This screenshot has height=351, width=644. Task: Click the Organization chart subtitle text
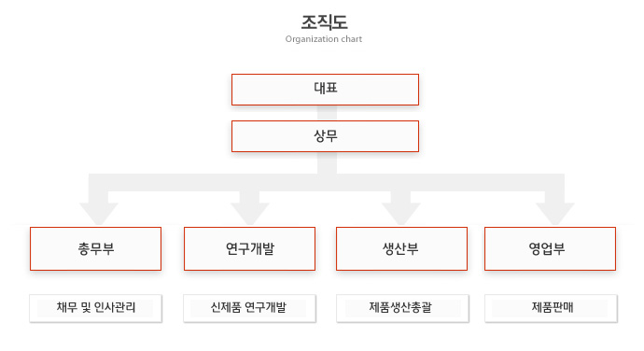coord(324,39)
